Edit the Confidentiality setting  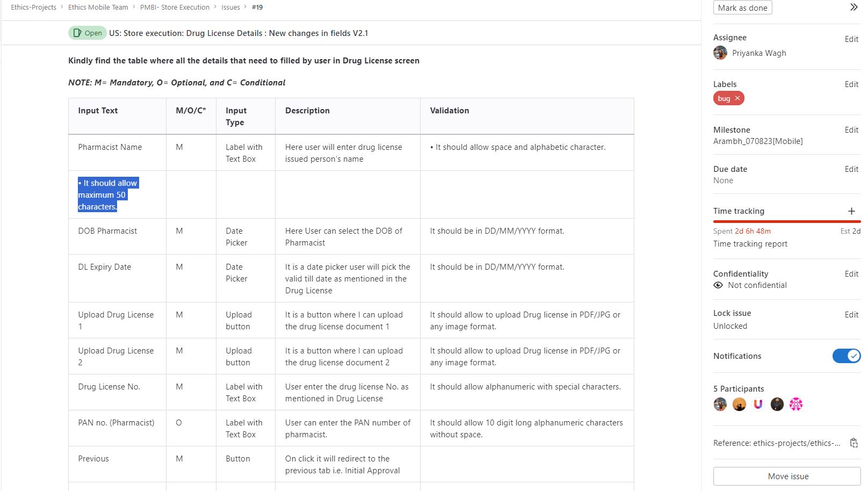[851, 274]
